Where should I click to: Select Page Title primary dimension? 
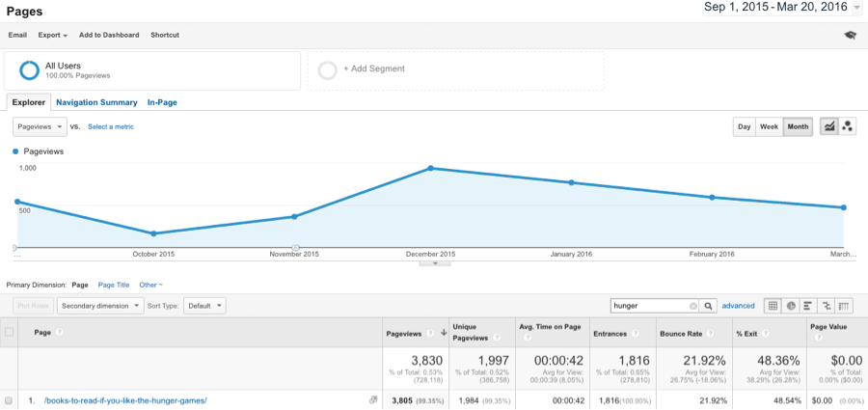click(114, 285)
